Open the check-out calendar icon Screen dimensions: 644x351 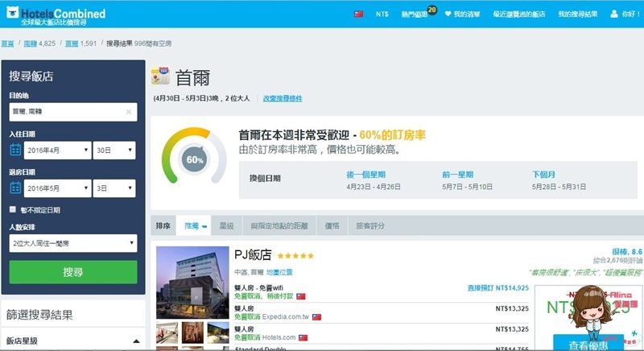(15, 188)
